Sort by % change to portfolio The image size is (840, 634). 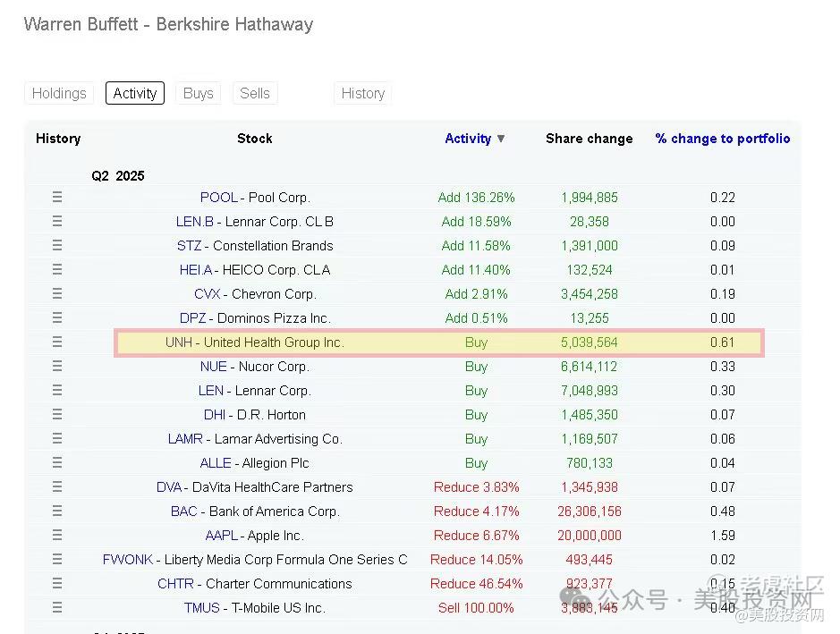click(723, 139)
